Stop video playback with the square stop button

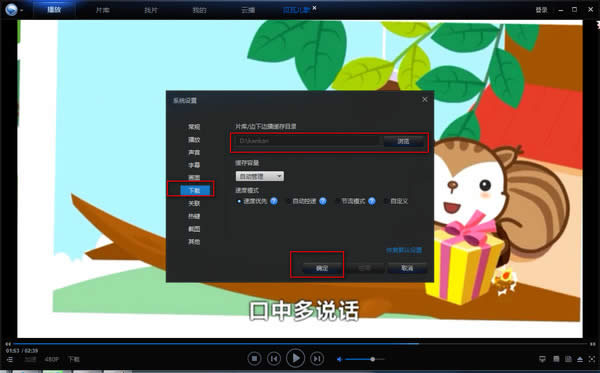point(254,358)
